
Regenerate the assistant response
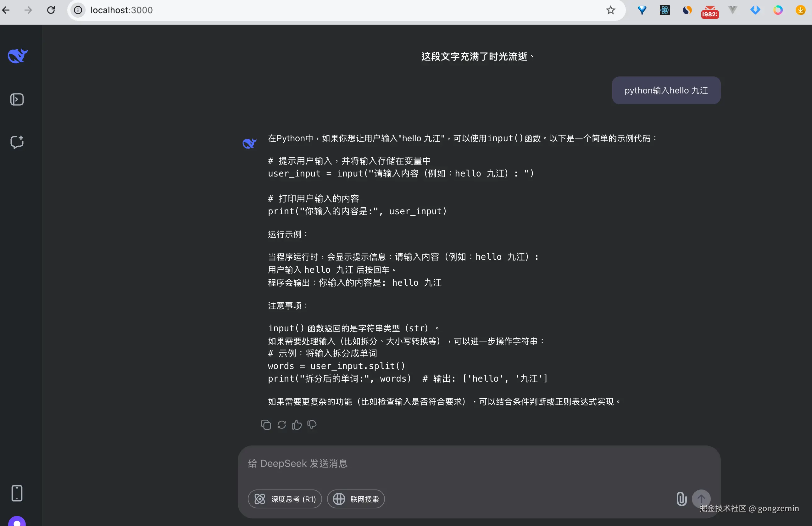pos(281,424)
